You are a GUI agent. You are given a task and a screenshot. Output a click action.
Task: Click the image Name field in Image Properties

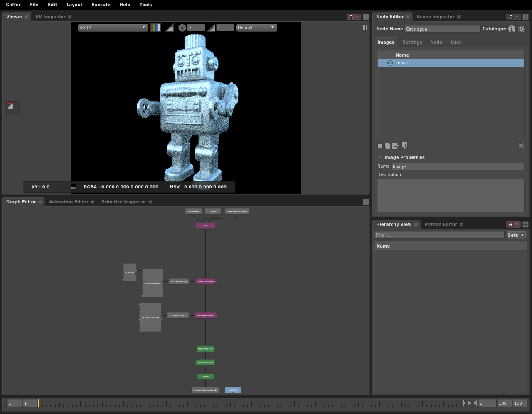tap(458, 166)
